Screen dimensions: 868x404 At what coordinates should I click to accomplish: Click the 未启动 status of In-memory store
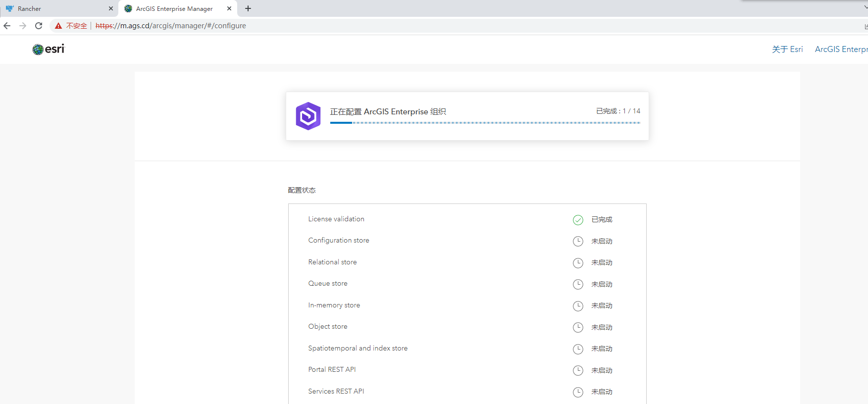pos(602,305)
